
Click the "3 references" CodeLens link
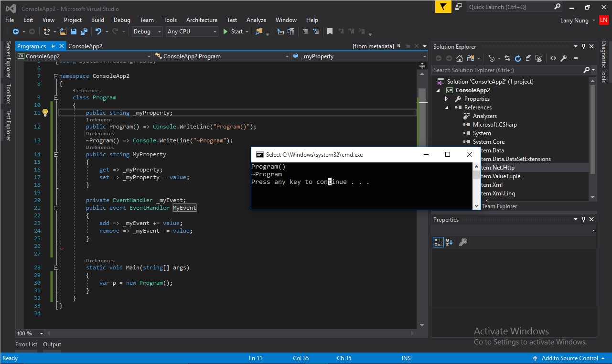86,91
